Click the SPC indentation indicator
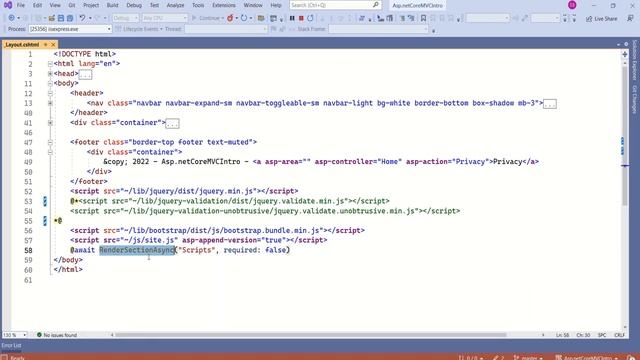The height and width of the screenshot is (360, 640). tap(602, 335)
